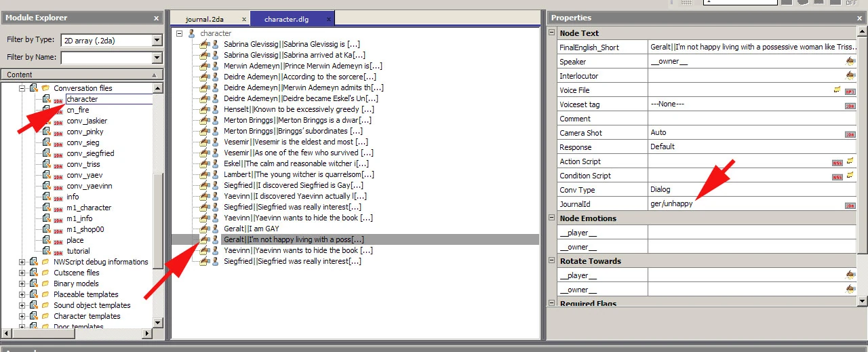Collapse the Rotate Towards property group
The height and width of the screenshot is (352, 868).
(x=552, y=260)
